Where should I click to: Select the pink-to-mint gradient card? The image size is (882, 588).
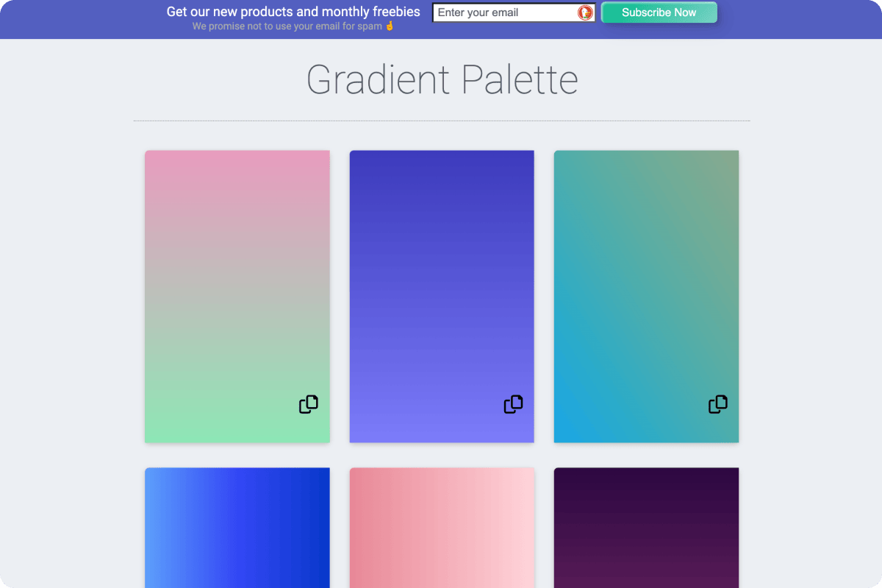(237, 297)
